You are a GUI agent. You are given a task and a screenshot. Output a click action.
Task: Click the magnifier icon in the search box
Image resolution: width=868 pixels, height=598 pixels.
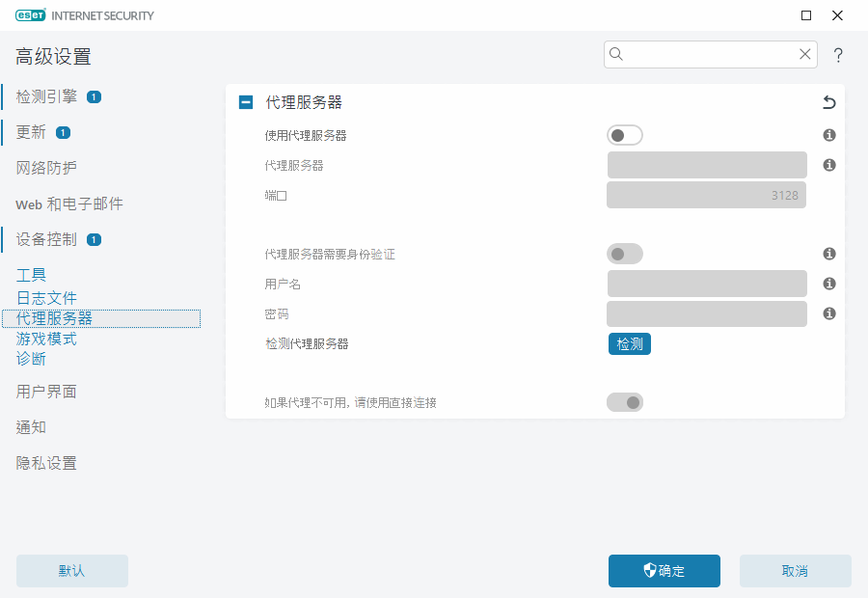[616, 54]
